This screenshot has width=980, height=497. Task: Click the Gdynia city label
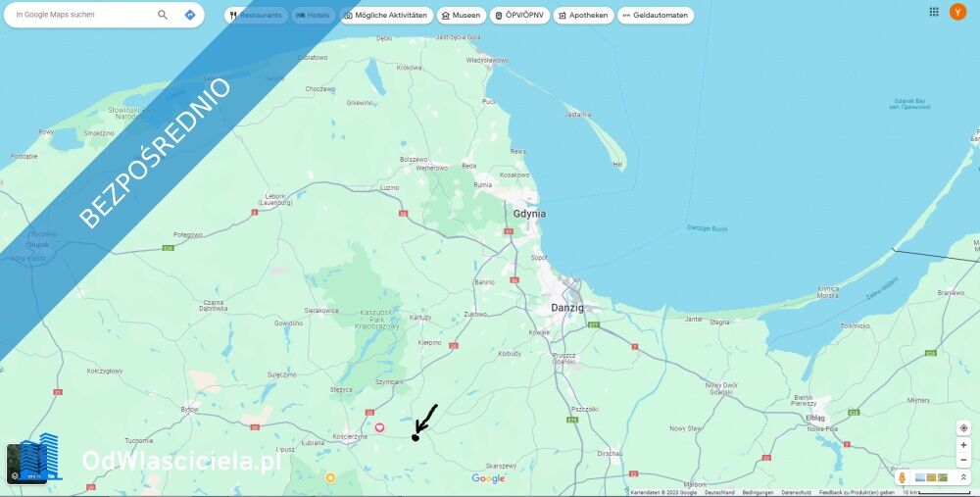click(529, 214)
